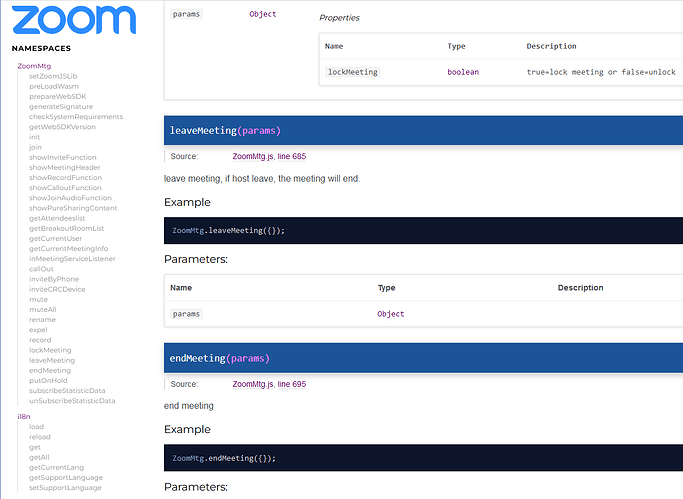Image resolution: width=683 pixels, height=499 pixels.
Task: Open prepareWebSDK entry
Action: point(57,96)
